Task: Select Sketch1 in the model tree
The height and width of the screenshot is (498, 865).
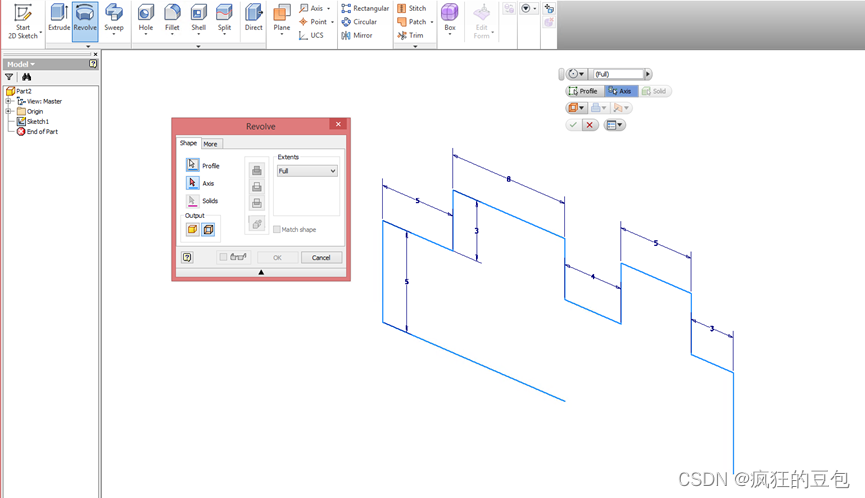Action: [37, 121]
